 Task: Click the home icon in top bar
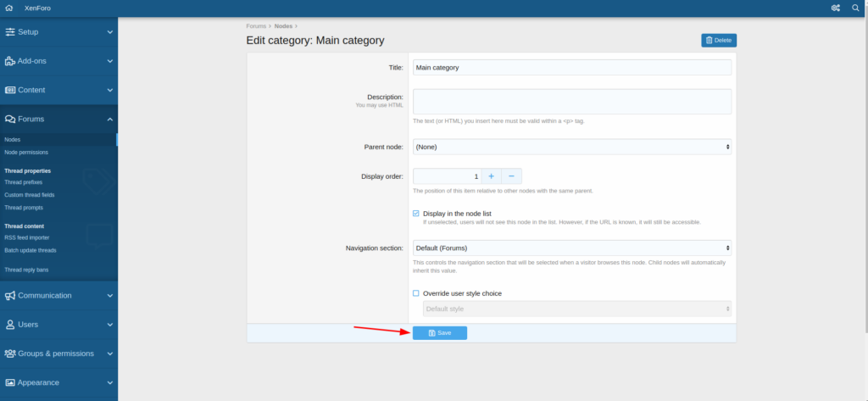pos(8,8)
